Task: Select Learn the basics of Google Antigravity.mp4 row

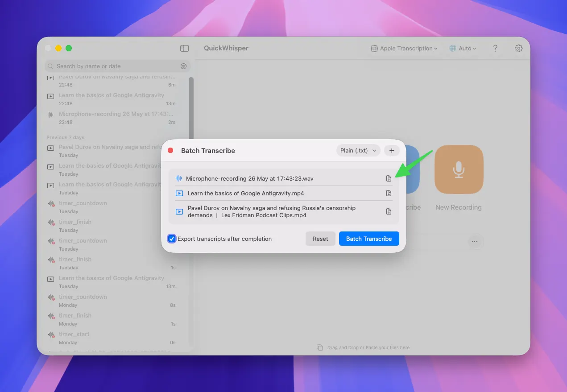Action: coord(283,193)
